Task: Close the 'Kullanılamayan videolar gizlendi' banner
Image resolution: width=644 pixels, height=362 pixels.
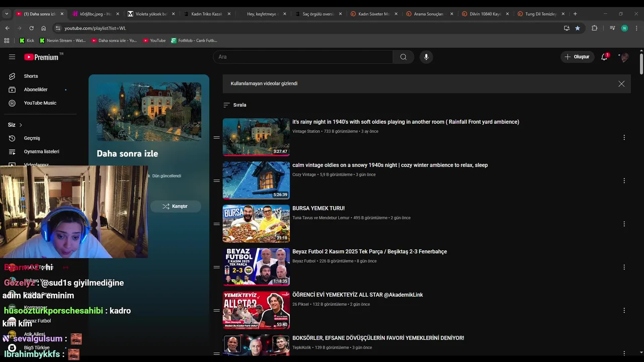Action: click(621, 84)
